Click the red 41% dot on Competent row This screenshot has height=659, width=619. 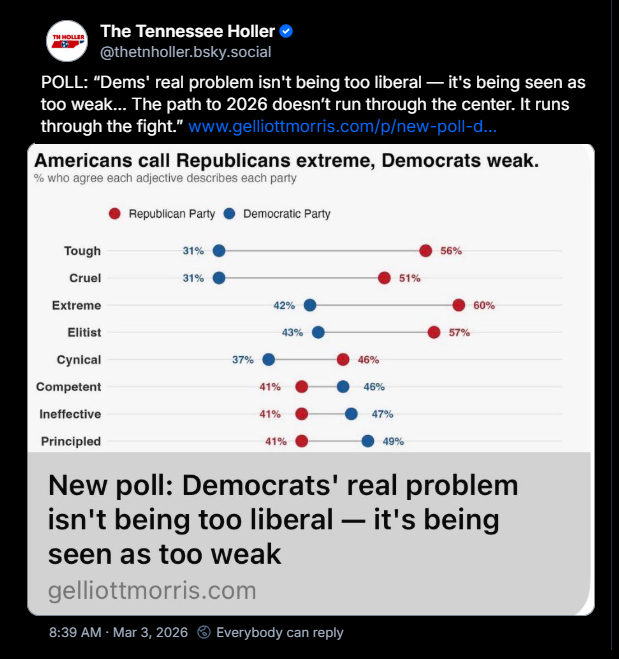[x=302, y=386]
